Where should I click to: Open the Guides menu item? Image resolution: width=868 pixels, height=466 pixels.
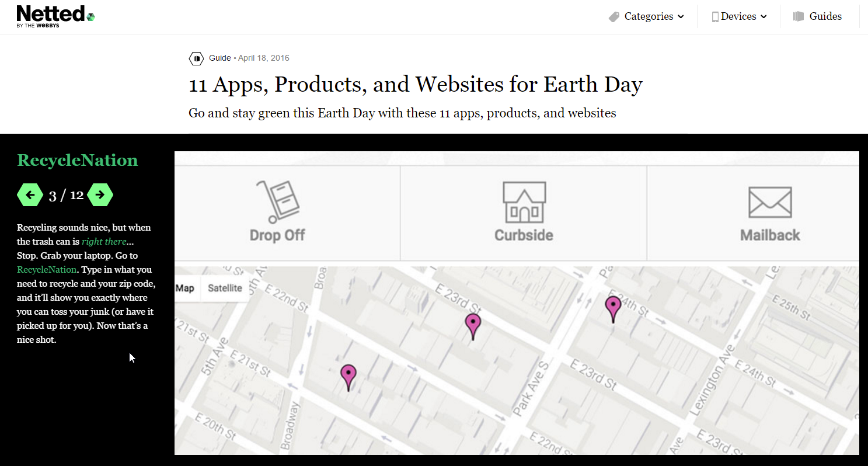click(x=825, y=16)
